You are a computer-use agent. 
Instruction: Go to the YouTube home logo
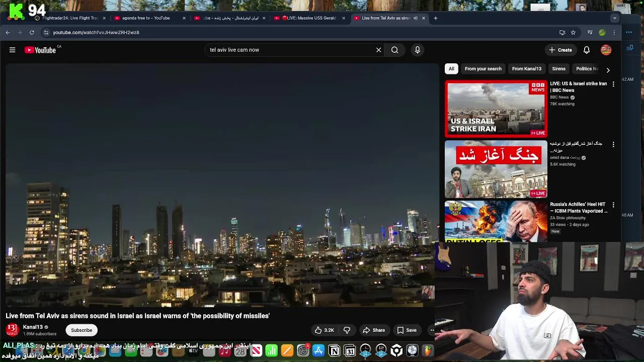click(x=40, y=50)
